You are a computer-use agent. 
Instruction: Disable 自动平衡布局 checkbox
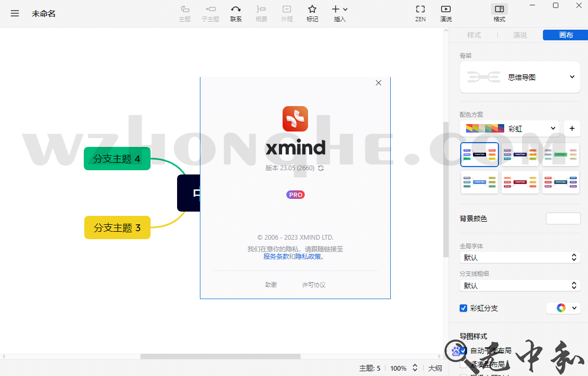tap(463, 351)
